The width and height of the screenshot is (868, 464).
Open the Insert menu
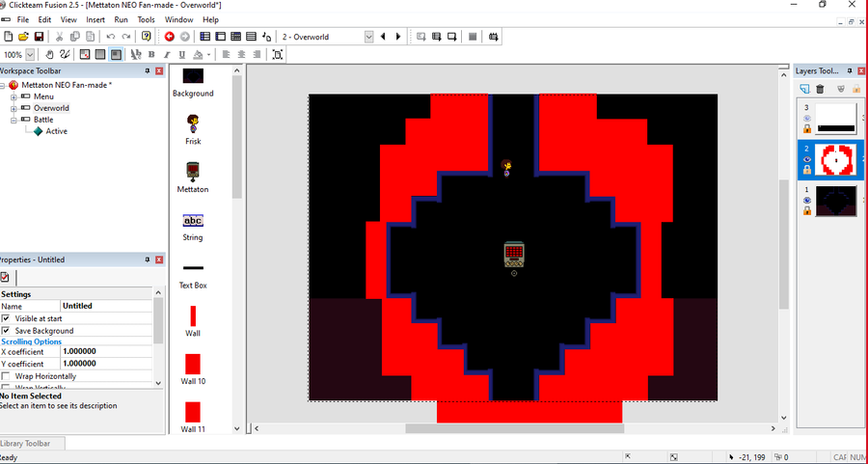click(x=95, y=19)
